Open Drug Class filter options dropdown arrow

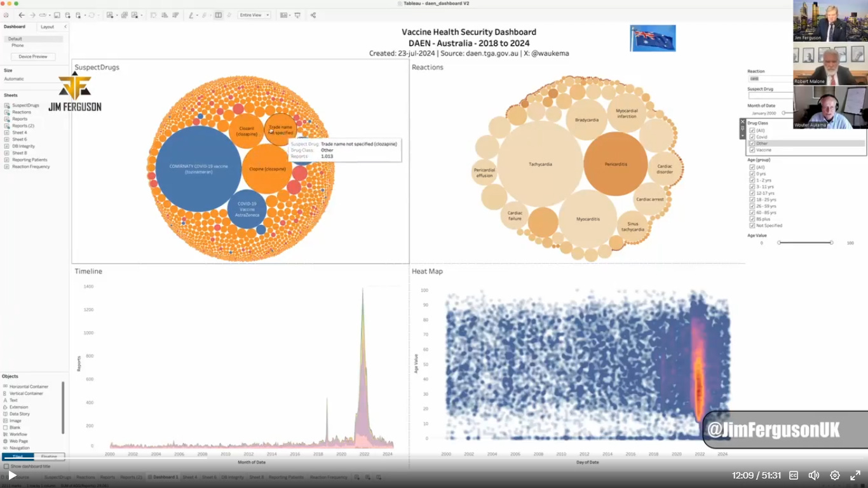click(742, 135)
